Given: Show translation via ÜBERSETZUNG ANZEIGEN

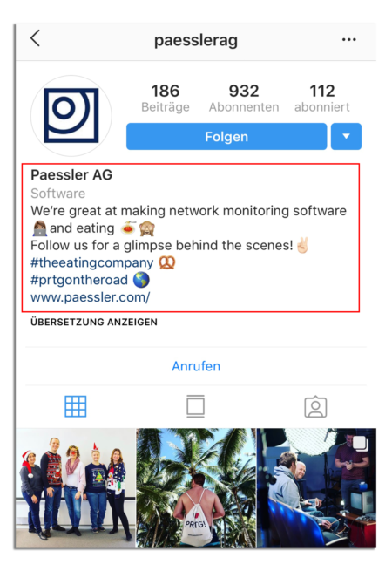Looking at the screenshot, I should coord(94,322).
